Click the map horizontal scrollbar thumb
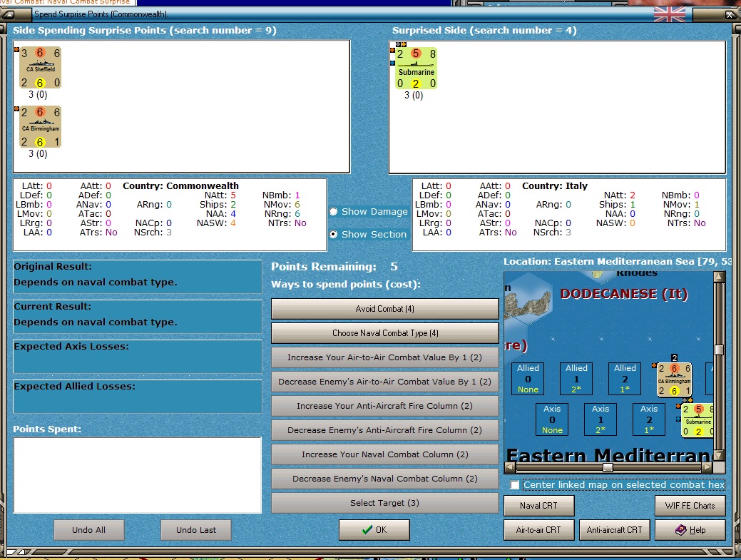Screen dimensions: 741x560 click(608, 467)
